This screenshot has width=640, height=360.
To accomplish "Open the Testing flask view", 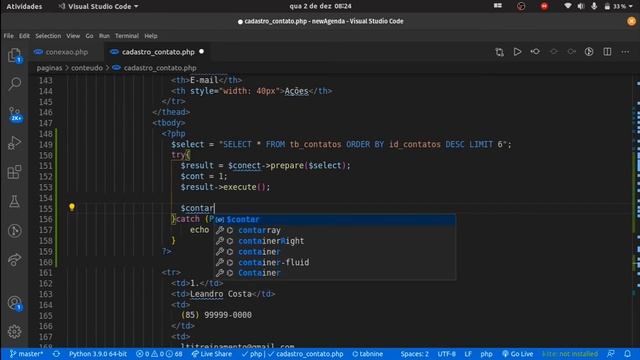I will pyautogui.click(x=15, y=201).
